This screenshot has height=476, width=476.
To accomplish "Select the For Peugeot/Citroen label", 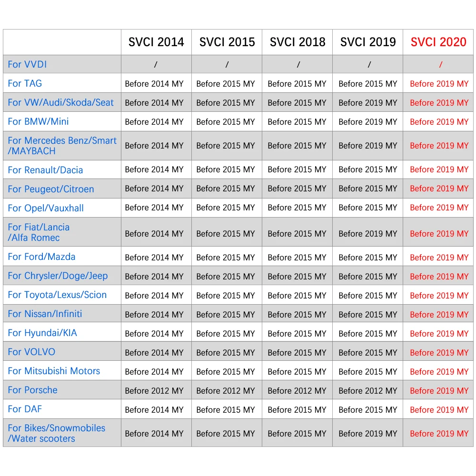I will point(51,189).
